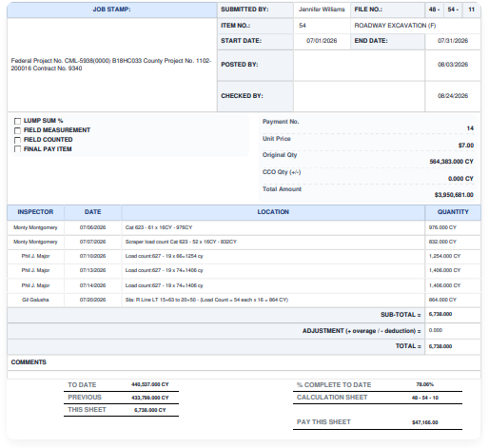The width and height of the screenshot is (489, 448).
Task: Click CCO Qty value 0.000 CY
Action: coord(460,179)
